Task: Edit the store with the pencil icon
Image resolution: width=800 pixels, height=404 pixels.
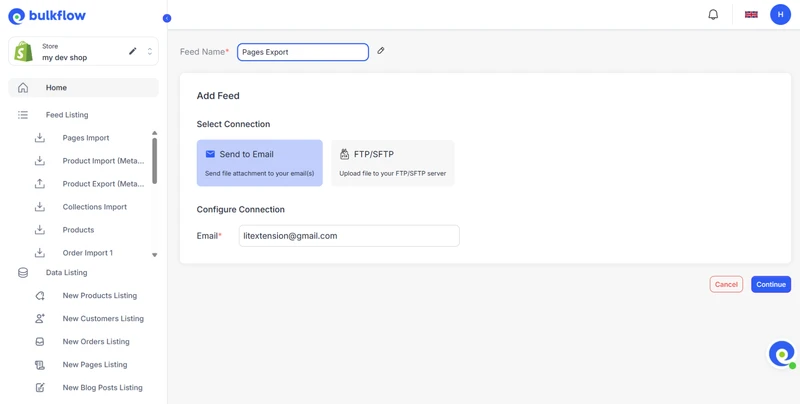Action: coord(133,51)
